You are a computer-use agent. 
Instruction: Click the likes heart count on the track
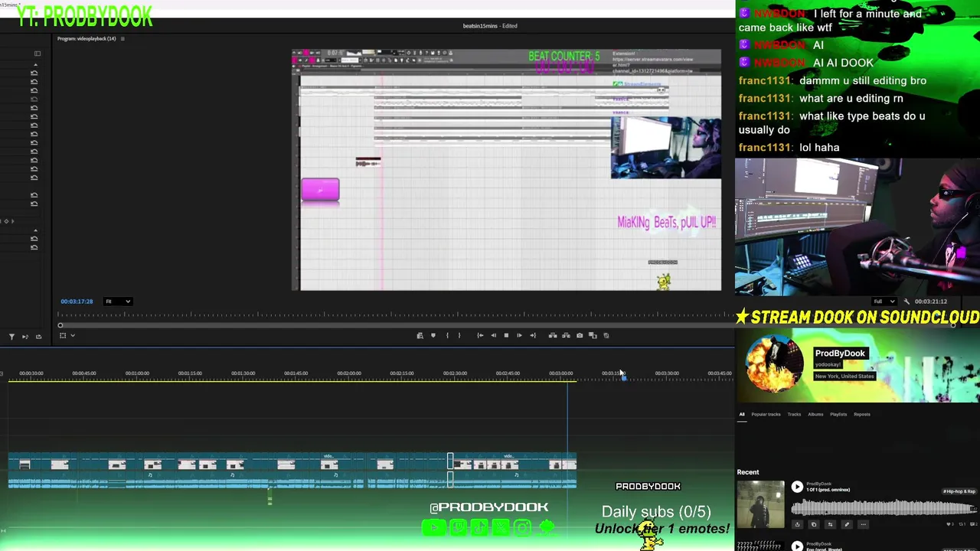(x=952, y=524)
